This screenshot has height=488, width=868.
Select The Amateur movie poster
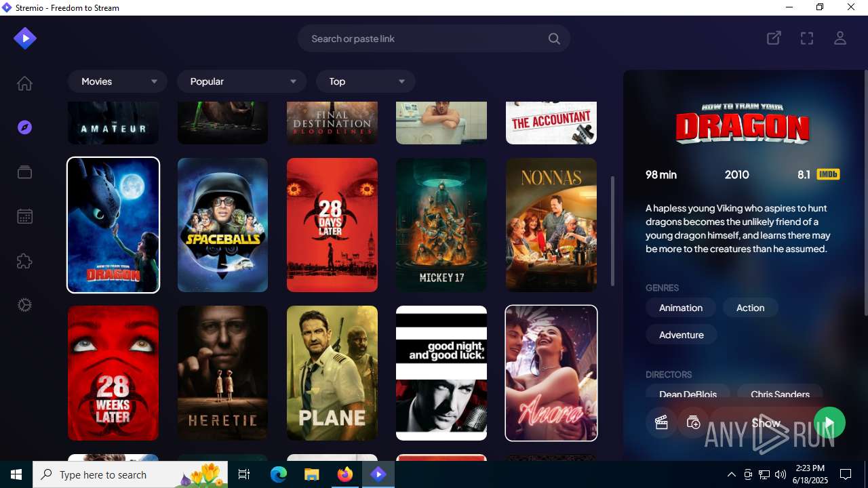point(113,123)
